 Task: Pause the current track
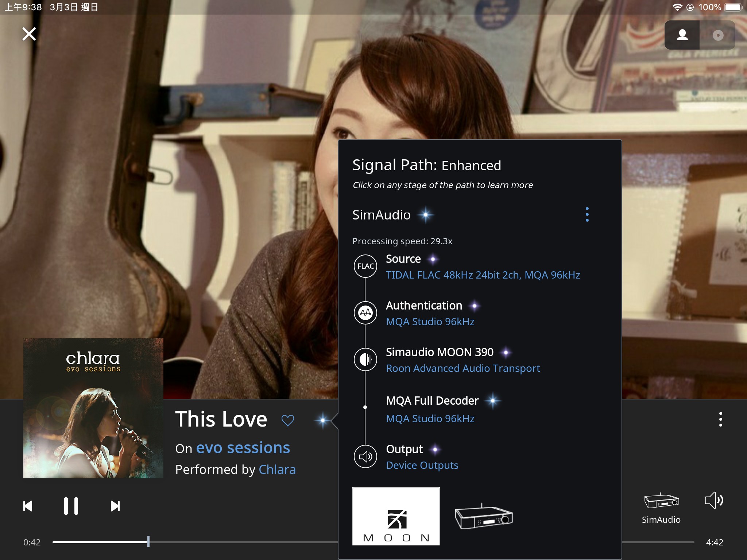(x=71, y=506)
